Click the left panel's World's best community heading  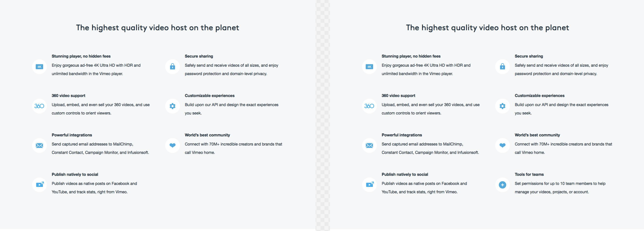point(207,135)
